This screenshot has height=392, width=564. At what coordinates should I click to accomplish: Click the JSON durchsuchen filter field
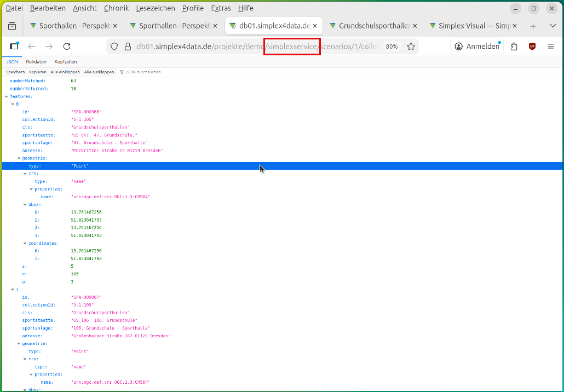point(142,72)
